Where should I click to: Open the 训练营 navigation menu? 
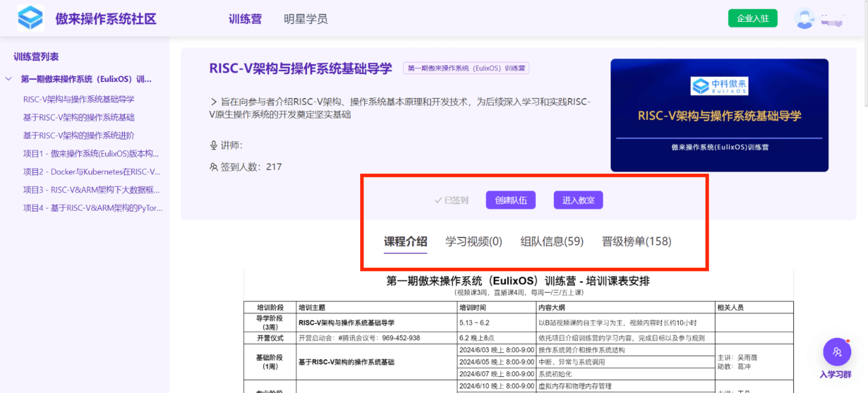click(245, 19)
